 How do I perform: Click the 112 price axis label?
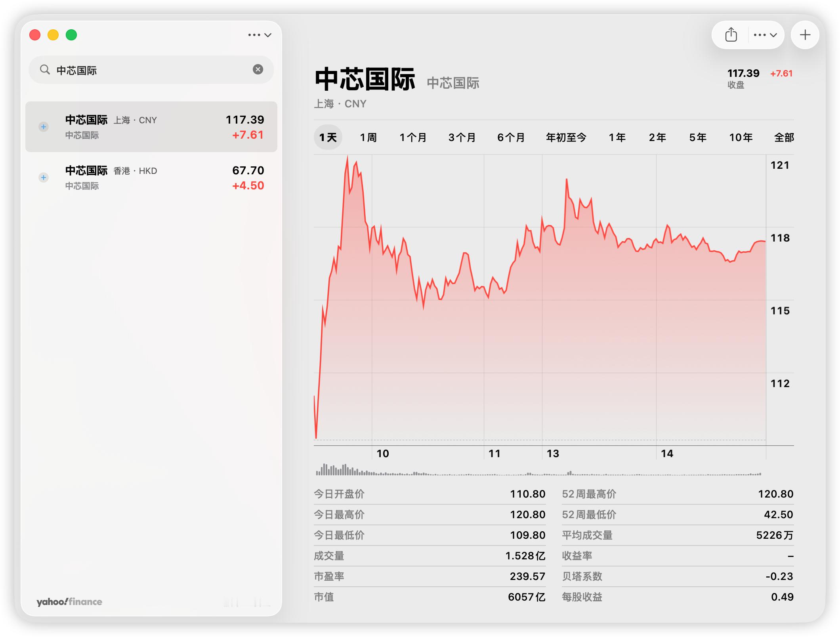coord(780,383)
